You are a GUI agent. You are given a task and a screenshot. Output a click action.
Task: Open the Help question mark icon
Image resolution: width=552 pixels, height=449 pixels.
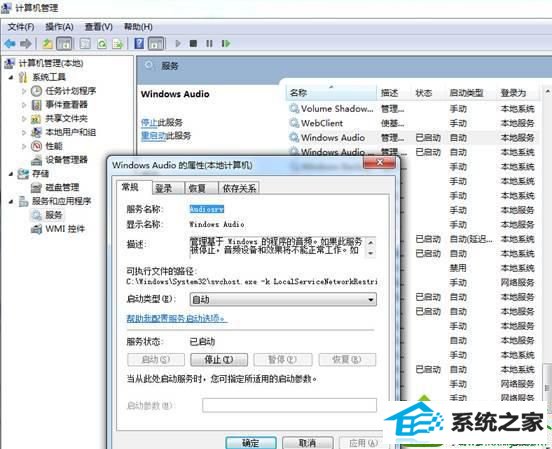[x=139, y=43]
